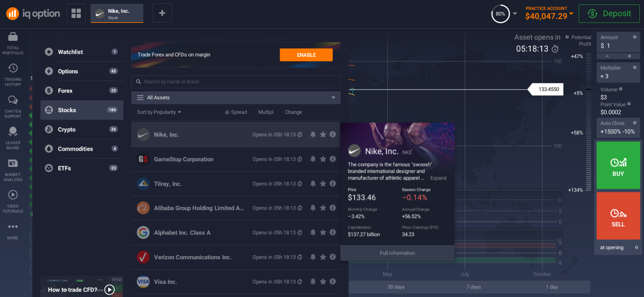Select the Stocks category
The width and height of the screenshot is (644, 297).
click(x=82, y=110)
